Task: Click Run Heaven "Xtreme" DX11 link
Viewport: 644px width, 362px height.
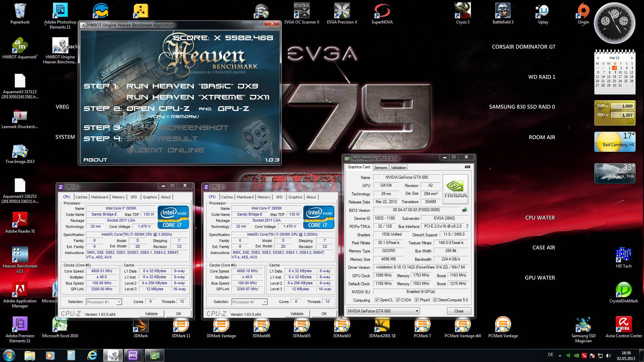Action: (x=198, y=97)
